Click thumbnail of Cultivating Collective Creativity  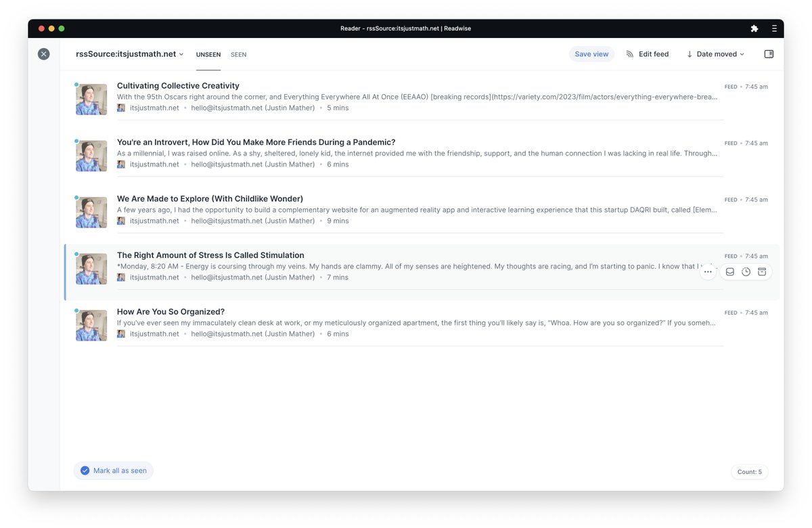pyautogui.click(x=91, y=100)
